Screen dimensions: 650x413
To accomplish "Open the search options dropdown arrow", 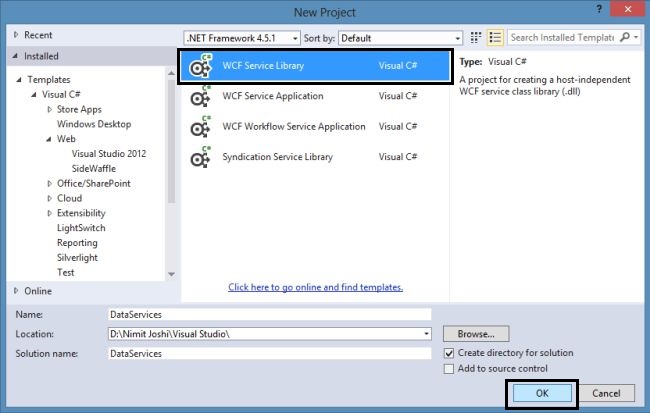I will coord(636,37).
